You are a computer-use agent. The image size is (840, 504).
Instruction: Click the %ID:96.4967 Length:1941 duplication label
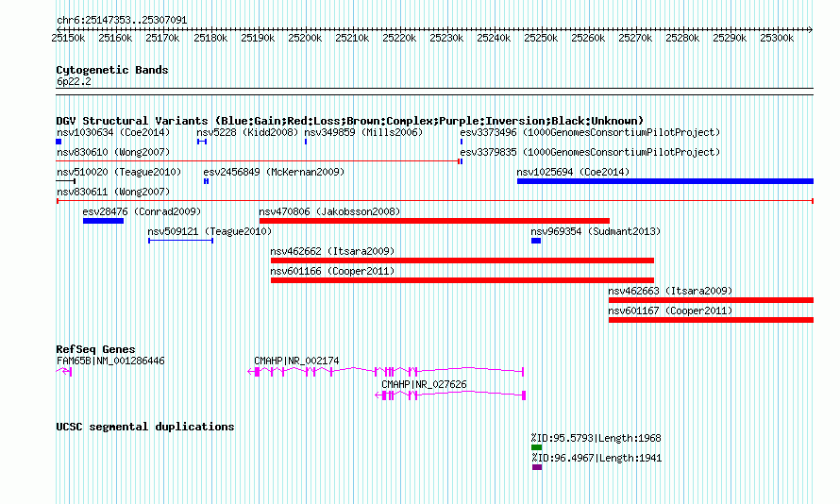pyautogui.click(x=596, y=458)
